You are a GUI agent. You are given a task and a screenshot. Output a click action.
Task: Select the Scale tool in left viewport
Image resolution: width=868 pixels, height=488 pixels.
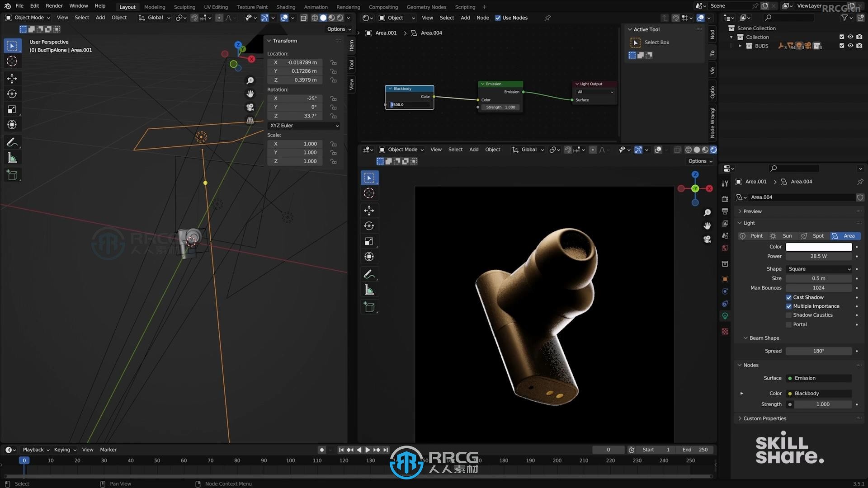12,109
